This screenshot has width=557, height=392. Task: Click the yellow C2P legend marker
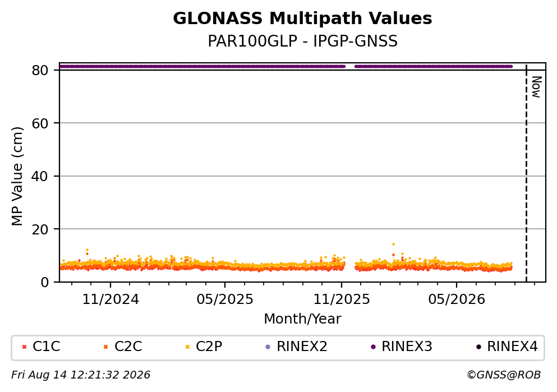point(187,347)
